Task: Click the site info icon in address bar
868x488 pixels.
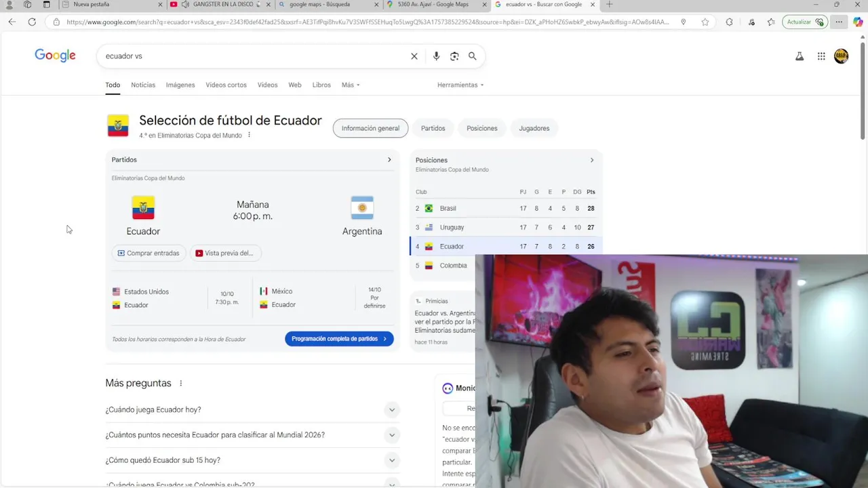Action: 56,22
